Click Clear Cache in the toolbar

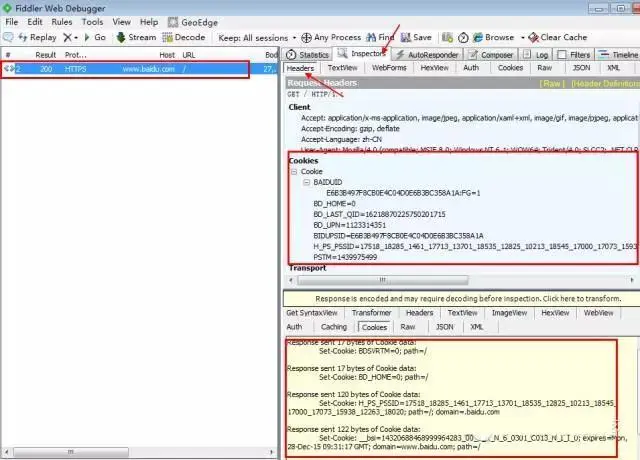tap(558, 38)
